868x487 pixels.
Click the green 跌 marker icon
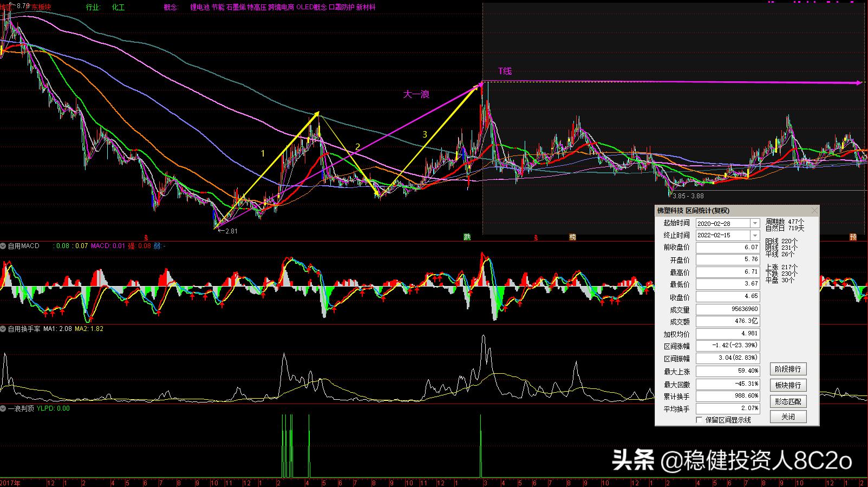click(467, 237)
